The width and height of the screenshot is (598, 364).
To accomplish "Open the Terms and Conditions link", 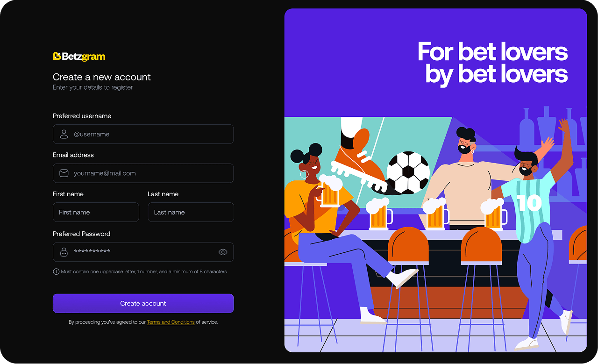I will (171, 322).
